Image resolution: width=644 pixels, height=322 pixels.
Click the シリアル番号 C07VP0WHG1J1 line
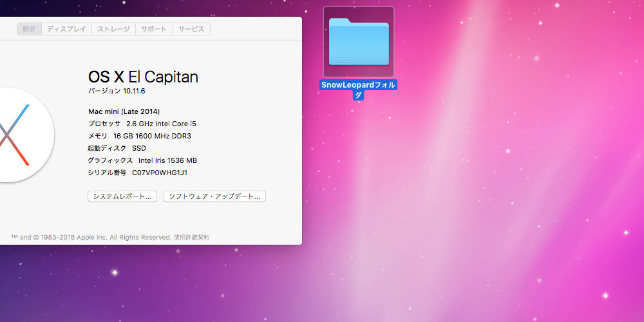(138, 173)
